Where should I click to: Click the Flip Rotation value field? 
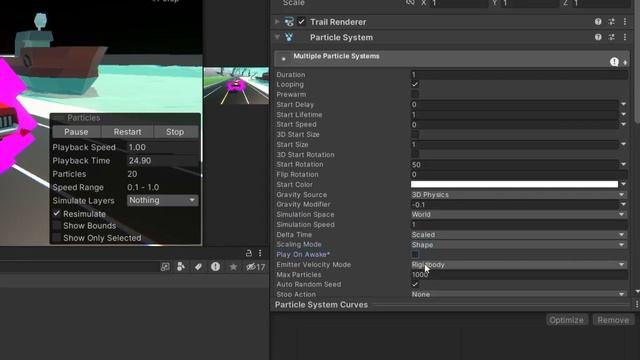519,174
